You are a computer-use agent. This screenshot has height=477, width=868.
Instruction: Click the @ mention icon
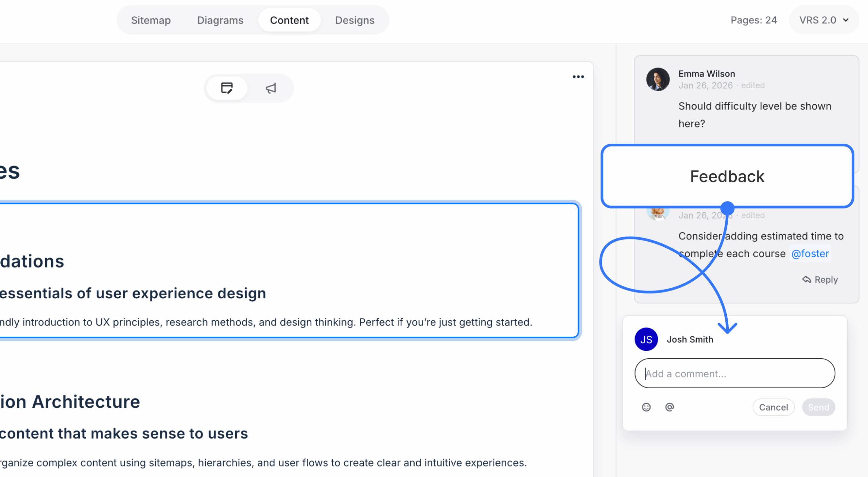pyautogui.click(x=670, y=407)
